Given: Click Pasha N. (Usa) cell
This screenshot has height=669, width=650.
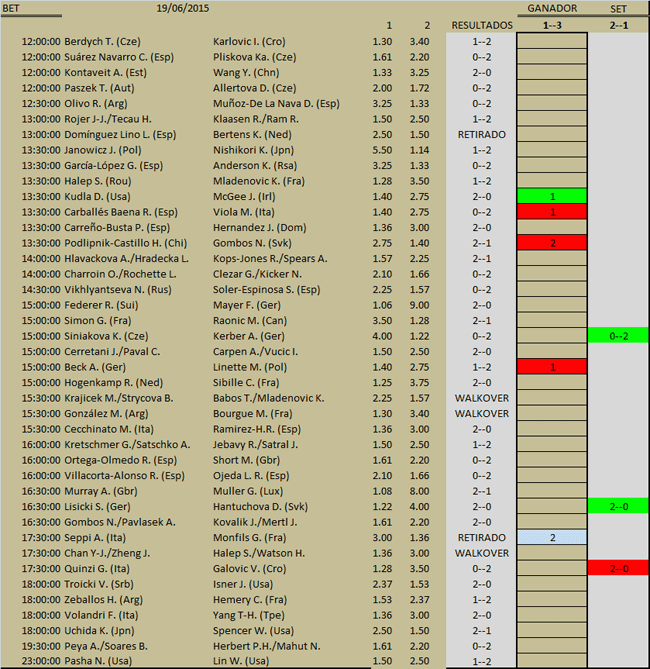Looking at the screenshot, I should tap(98, 661).
